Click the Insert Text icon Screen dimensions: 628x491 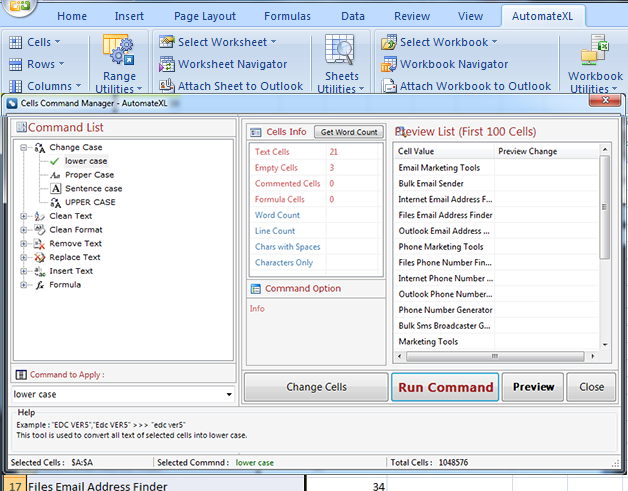click(39, 272)
